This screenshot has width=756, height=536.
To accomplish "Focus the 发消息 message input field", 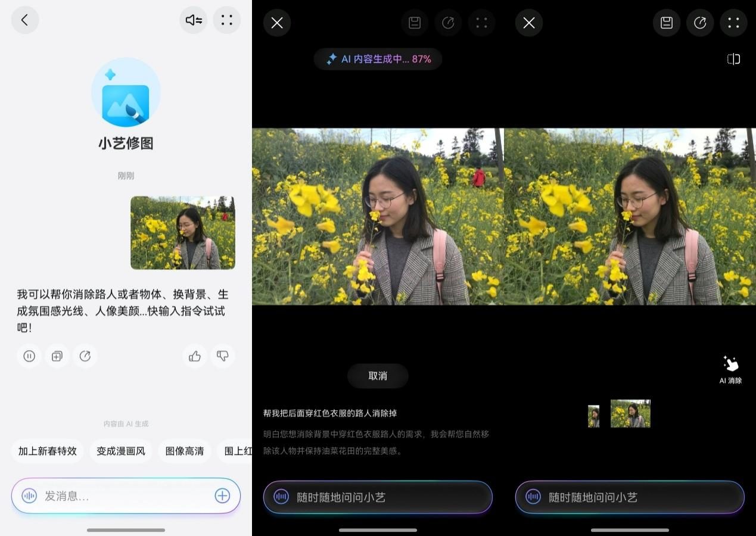I will (126, 496).
